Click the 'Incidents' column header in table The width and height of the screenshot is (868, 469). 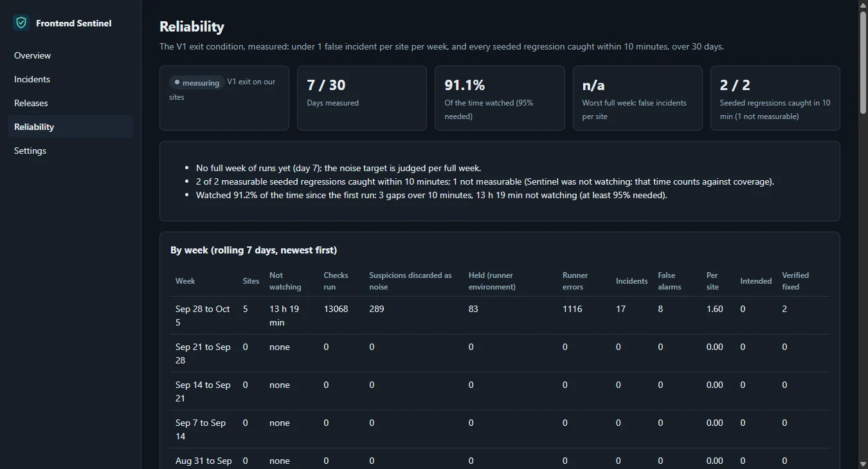pyautogui.click(x=631, y=281)
